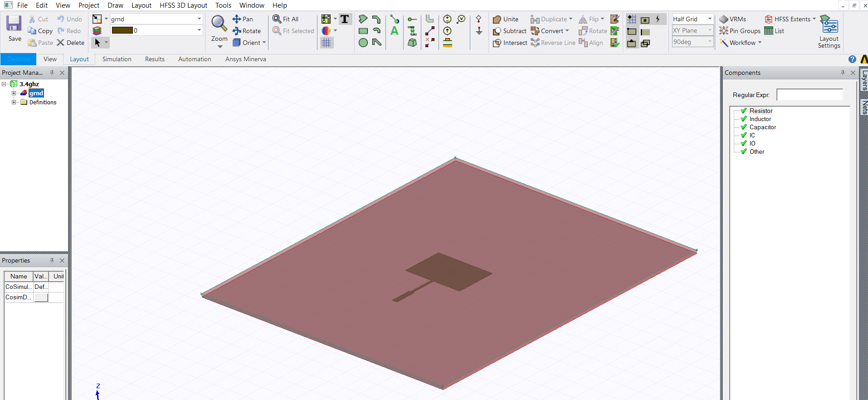Screen dimensions: 868x400
Task: Open the grnd layer selection dropdown
Action: (x=199, y=19)
